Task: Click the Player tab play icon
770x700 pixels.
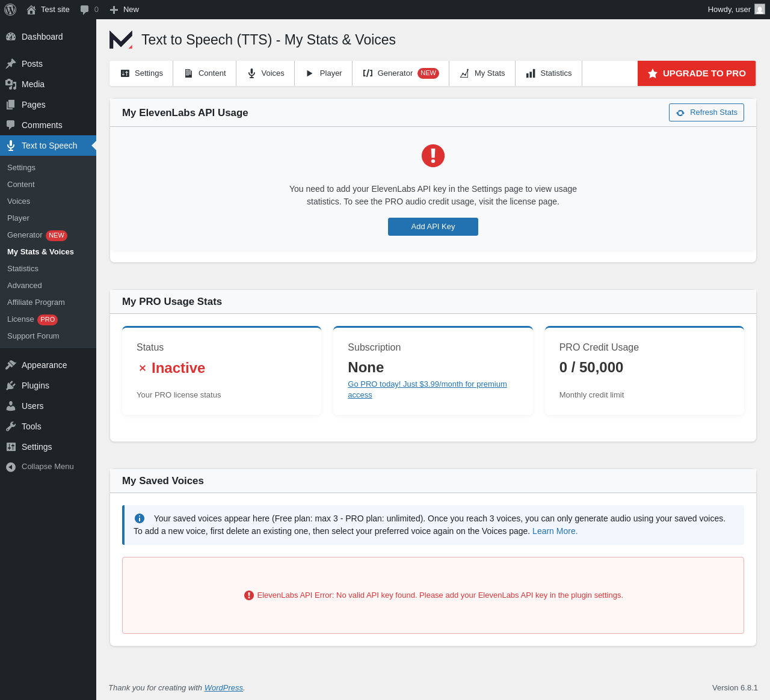Action: point(310,73)
